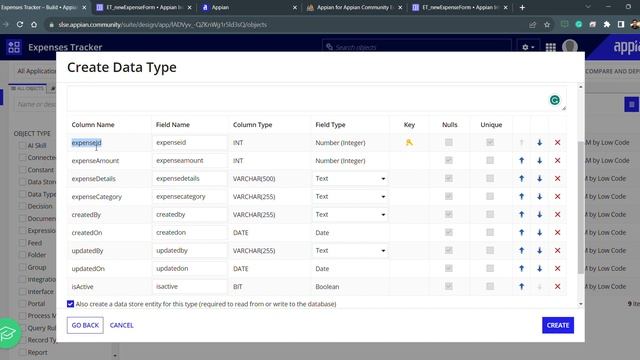
Task: Delete the expenseId row
Action: pos(557,143)
